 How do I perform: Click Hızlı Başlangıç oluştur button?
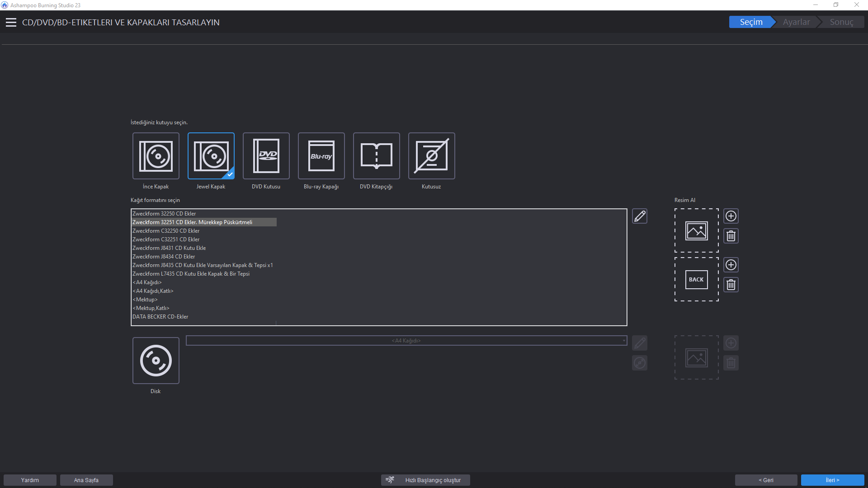pos(425,480)
